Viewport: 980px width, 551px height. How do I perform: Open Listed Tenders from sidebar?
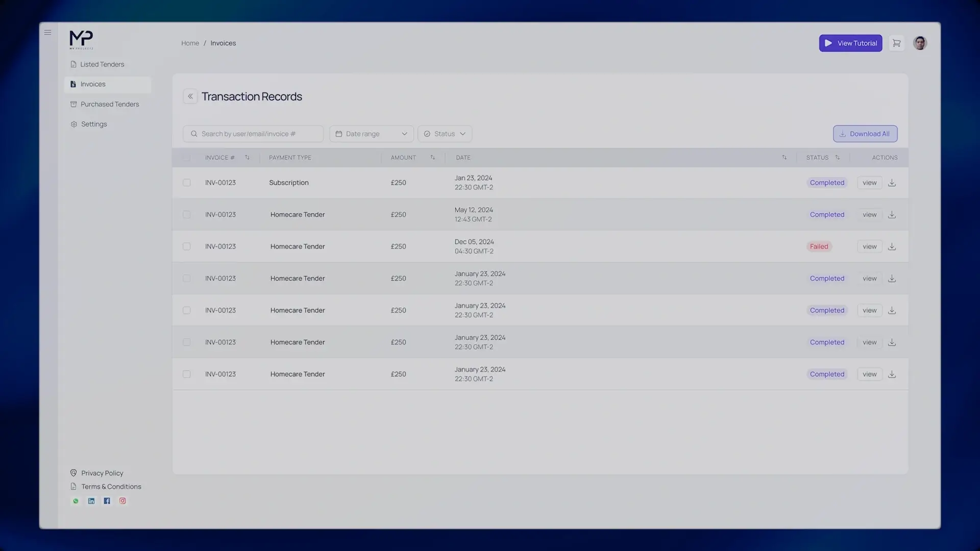click(102, 64)
